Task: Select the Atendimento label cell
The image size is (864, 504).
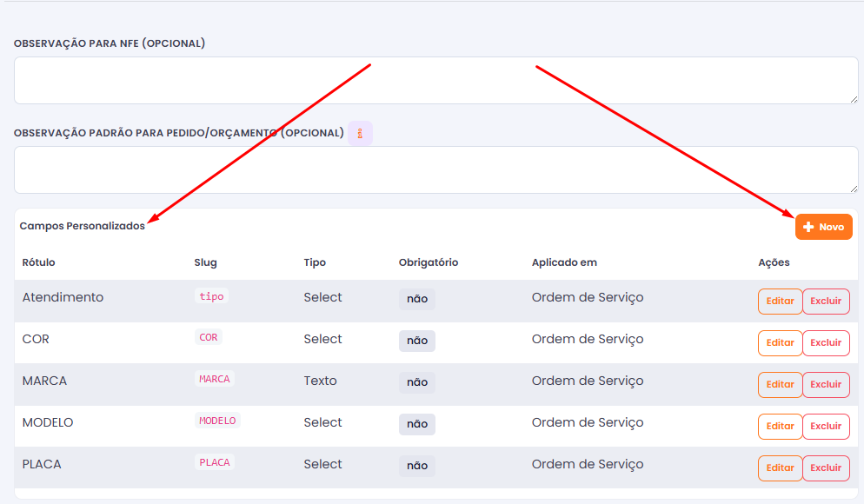Action: 63,297
